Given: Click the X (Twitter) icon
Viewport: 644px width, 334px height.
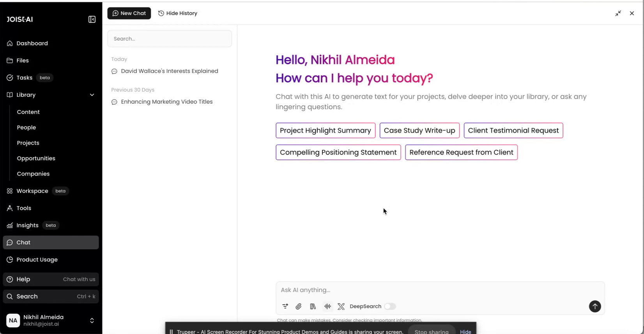Looking at the screenshot, I should coord(341,306).
